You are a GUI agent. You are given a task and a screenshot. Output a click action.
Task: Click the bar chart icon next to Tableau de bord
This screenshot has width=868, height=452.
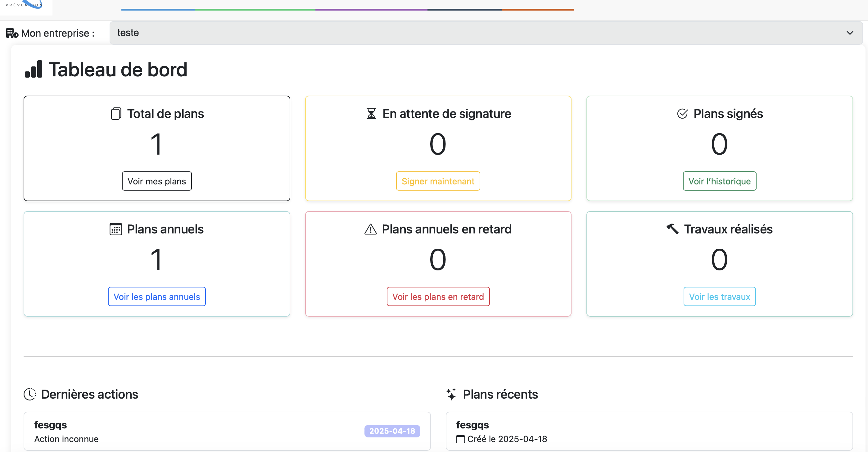pyautogui.click(x=33, y=69)
